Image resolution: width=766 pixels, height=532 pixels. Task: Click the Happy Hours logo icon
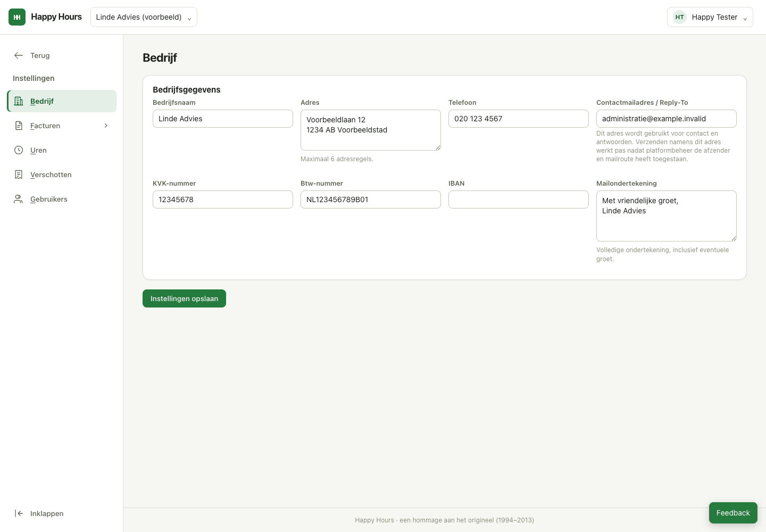(x=17, y=17)
